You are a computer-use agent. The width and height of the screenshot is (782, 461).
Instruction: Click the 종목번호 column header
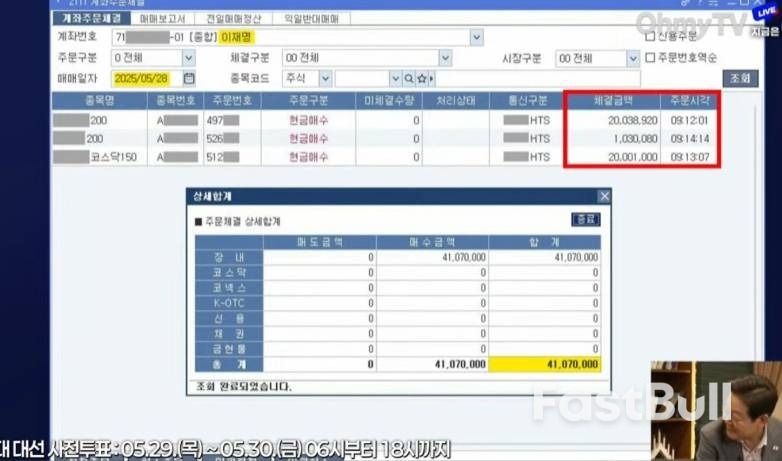click(x=176, y=101)
